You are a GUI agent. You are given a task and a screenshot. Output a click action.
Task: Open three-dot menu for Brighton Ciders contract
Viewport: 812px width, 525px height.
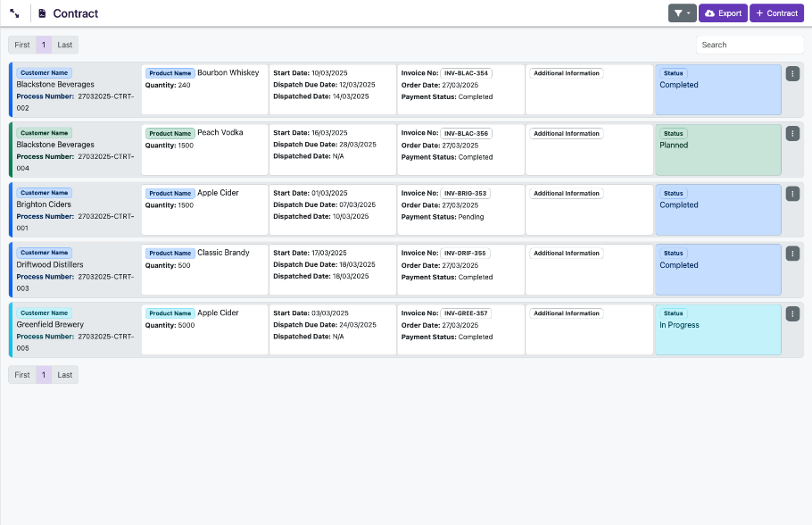pyautogui.click(x=792, y=194)
